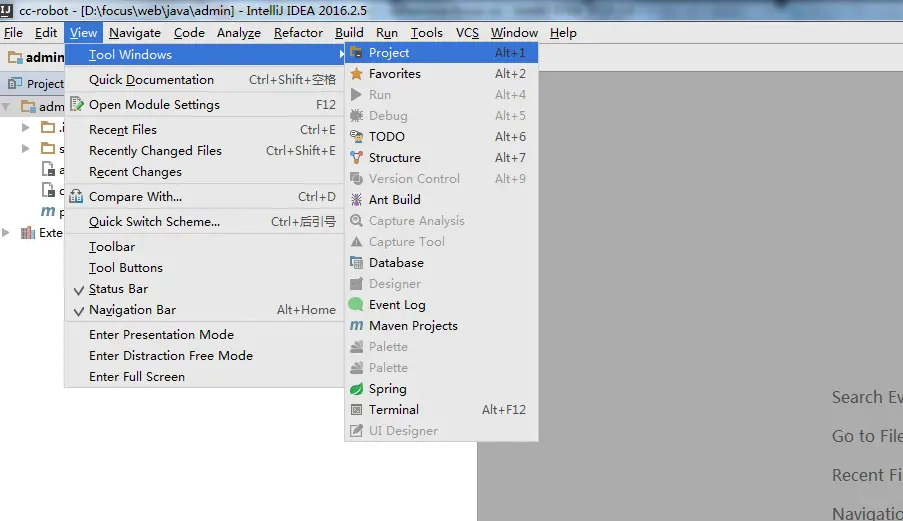
Task: Open the Tool Windows submenu
Action: [204, 55]
